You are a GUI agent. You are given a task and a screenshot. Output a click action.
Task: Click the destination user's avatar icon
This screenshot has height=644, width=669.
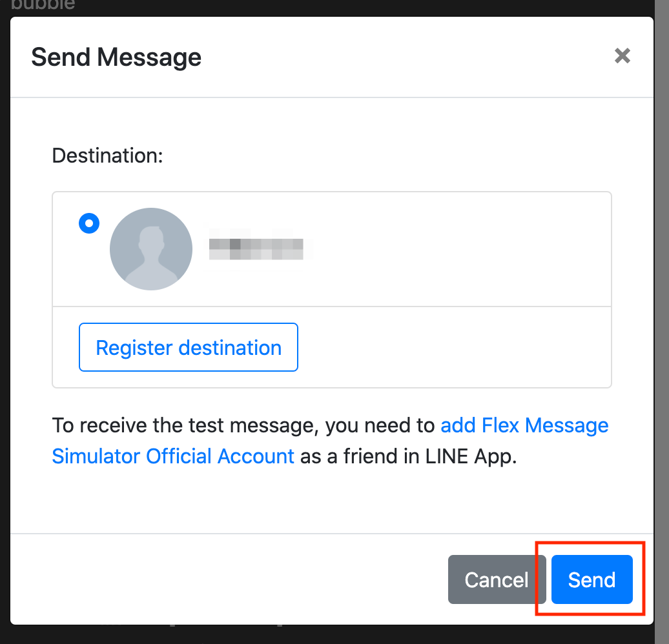click(x=151, y=249)
